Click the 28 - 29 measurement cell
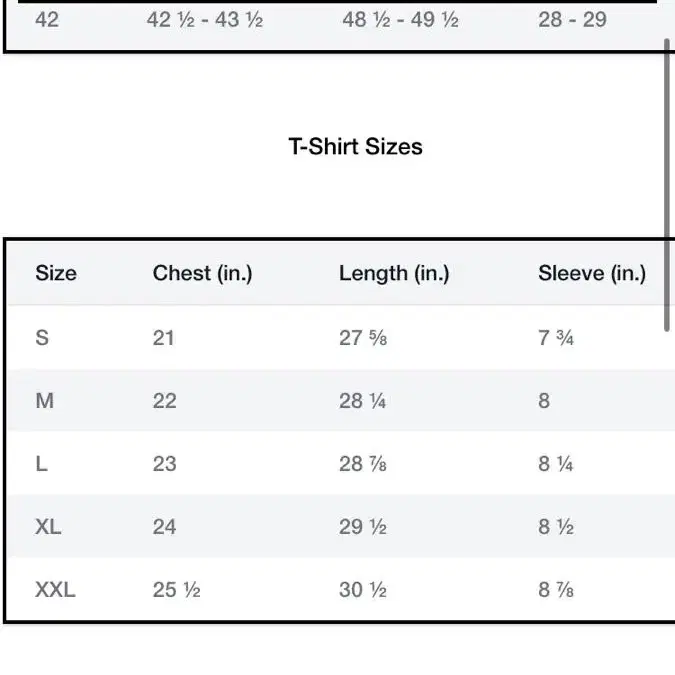Image resolution: width=675 pixels, height=675 pixels. 573,19
